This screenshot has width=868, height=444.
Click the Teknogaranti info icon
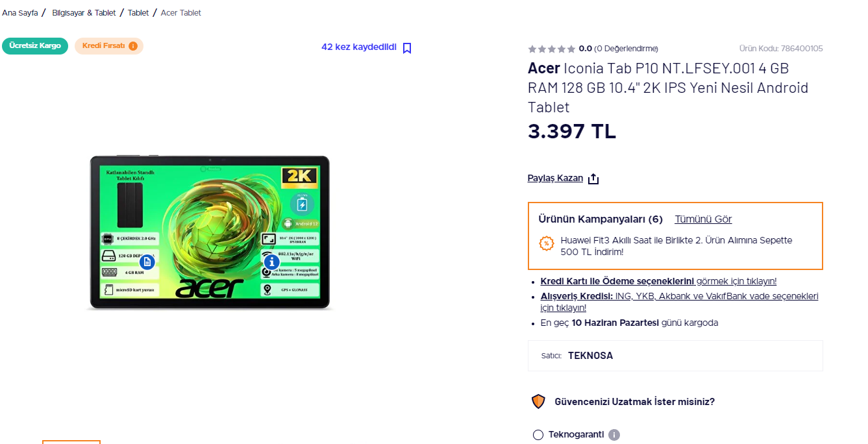click(614, 435)
